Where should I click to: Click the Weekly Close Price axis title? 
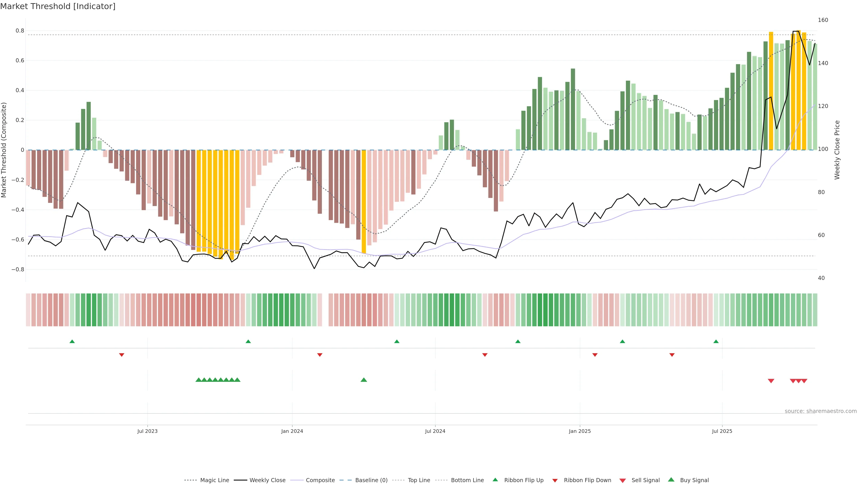[x=837, y=150]
